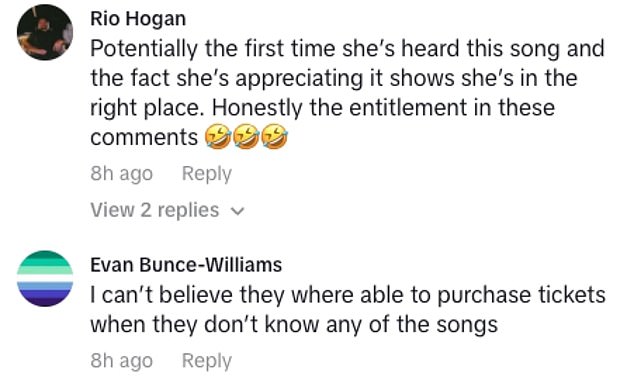Click the Rio Hogan username
The height and width of the screenshot is (380, 634).
(138, 19)
